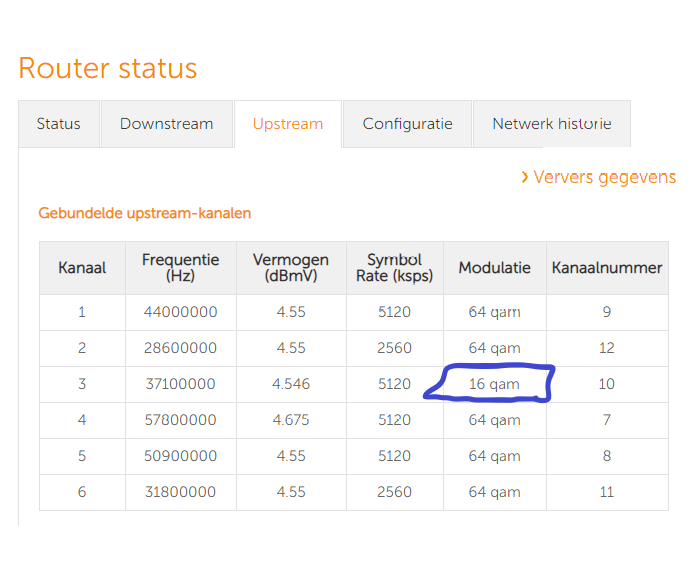Open the Configuratie tab
Screen dimensions: 700x564
point(407,124)
